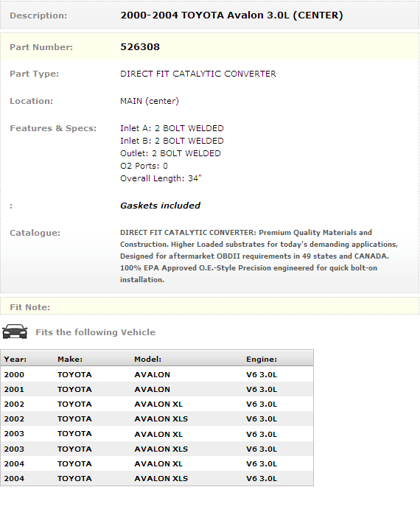Select the 2004 AVALON XL row

click(x=157, y=464)
